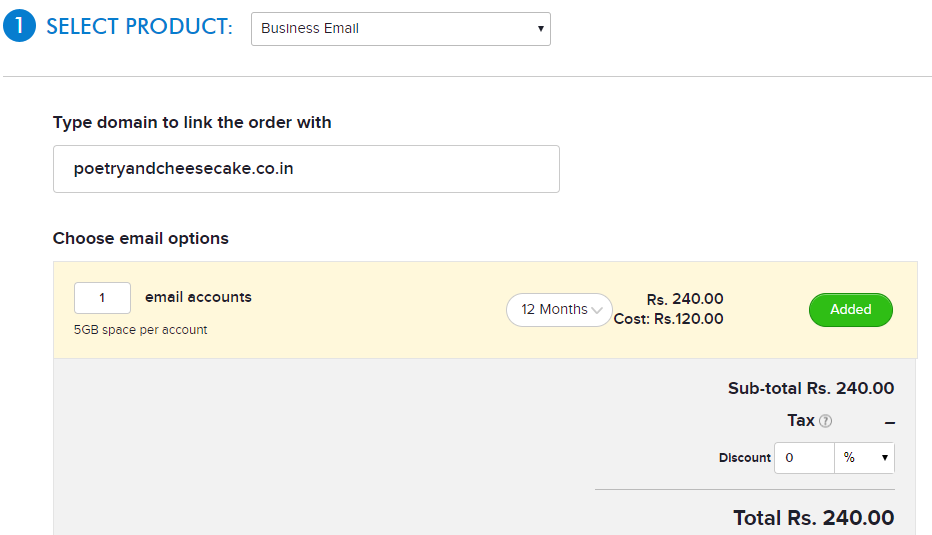Click the Discount value field
The height and width of the screenshot is (535, 932).
coord(804,458)
